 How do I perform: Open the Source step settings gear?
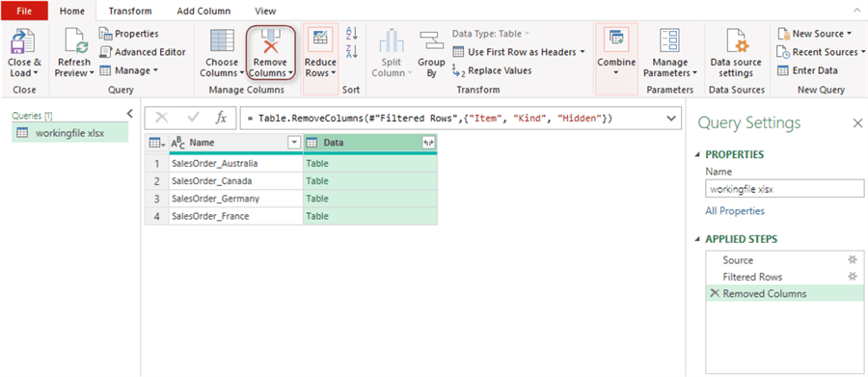(854, 260)
